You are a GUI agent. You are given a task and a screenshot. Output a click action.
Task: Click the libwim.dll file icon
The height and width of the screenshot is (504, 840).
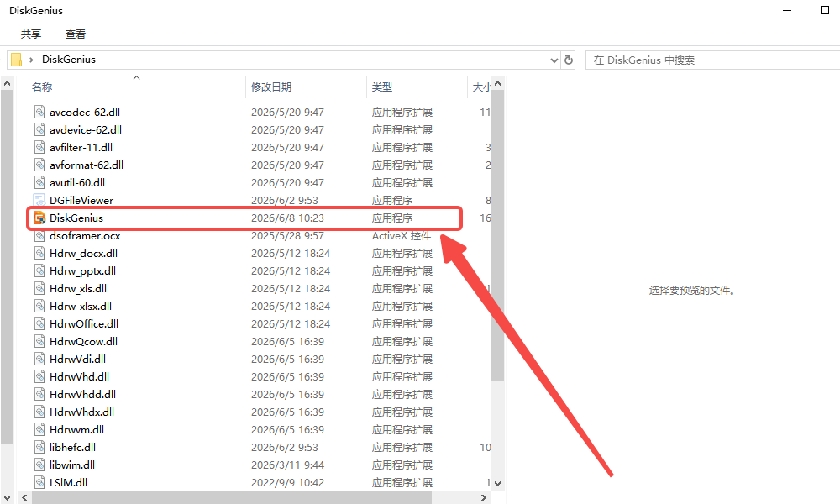tap(39, 465)
